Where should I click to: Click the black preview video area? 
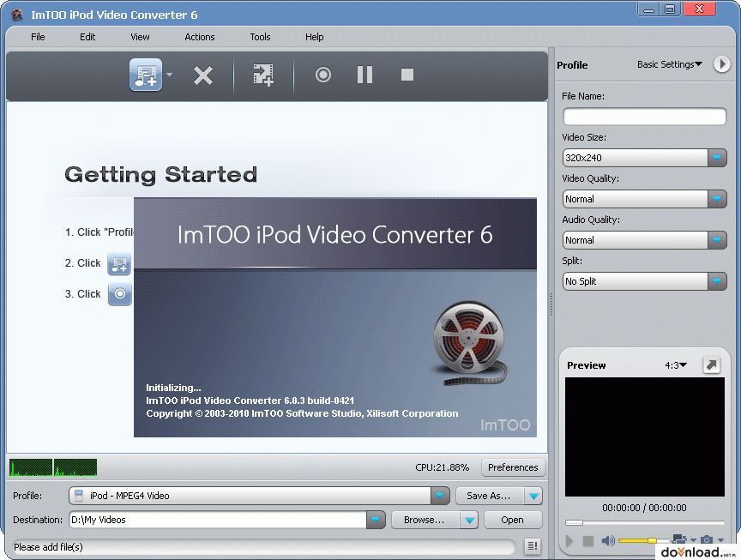[x=645, y=437]
